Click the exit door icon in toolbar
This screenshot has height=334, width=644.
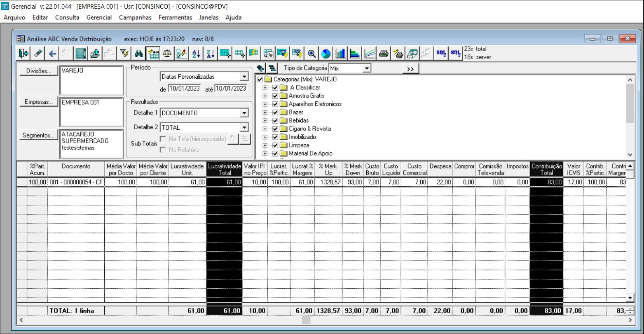[23, 54]
